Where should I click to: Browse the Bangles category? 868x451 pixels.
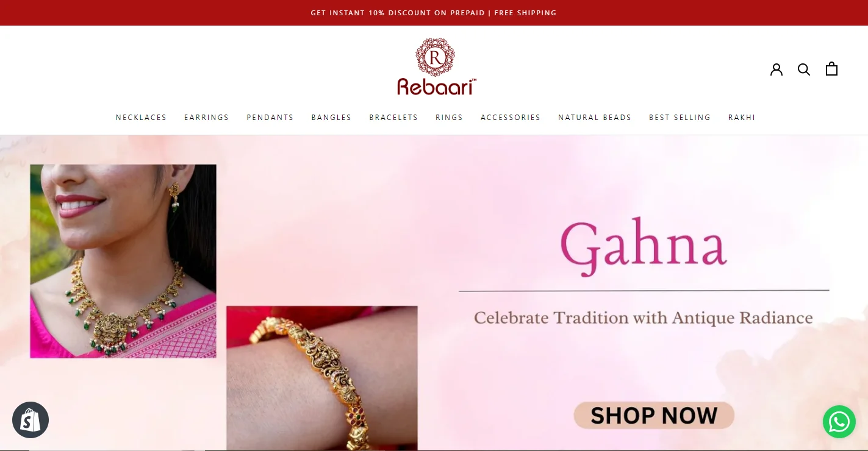tap(331, 118)
